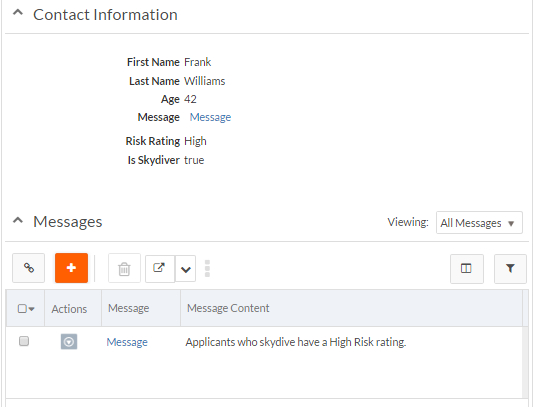The width and height of the screenshot is (534, 407).
Task: Open the All Messages viewing dropdown
Action: tap(479, 223)
